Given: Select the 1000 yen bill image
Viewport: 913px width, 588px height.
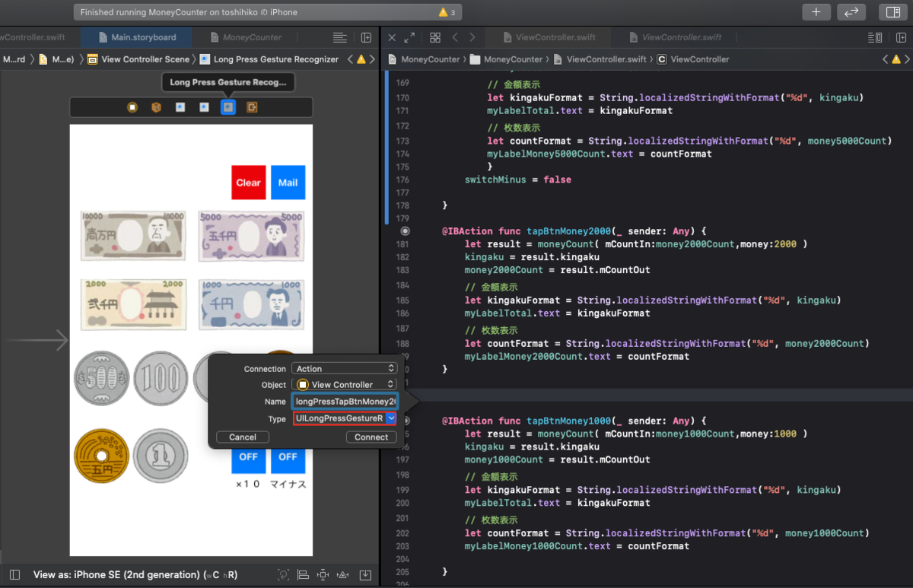Looking at the screenshot, I should (251, 304).
